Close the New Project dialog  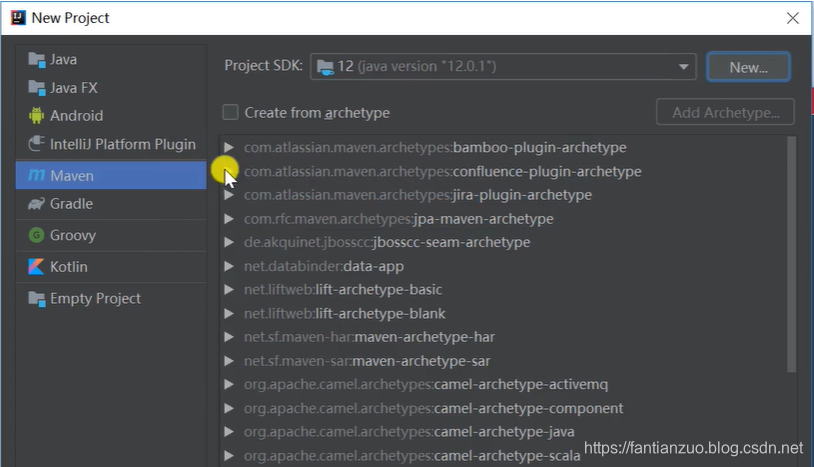click(x=793, y=18)
